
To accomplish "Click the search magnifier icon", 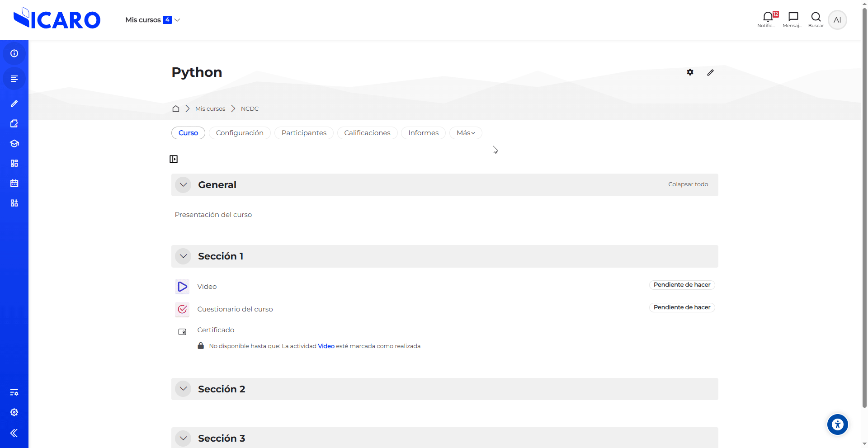I will [816, 17].
